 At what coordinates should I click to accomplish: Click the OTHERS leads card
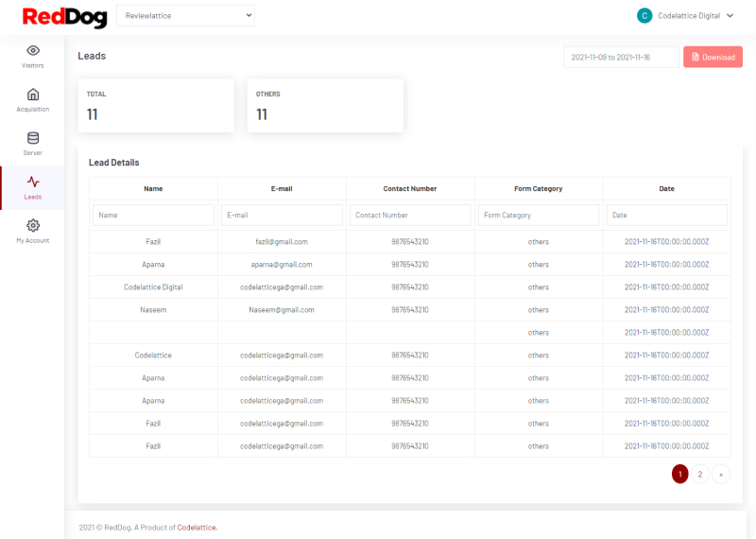[x=325, y=105]
